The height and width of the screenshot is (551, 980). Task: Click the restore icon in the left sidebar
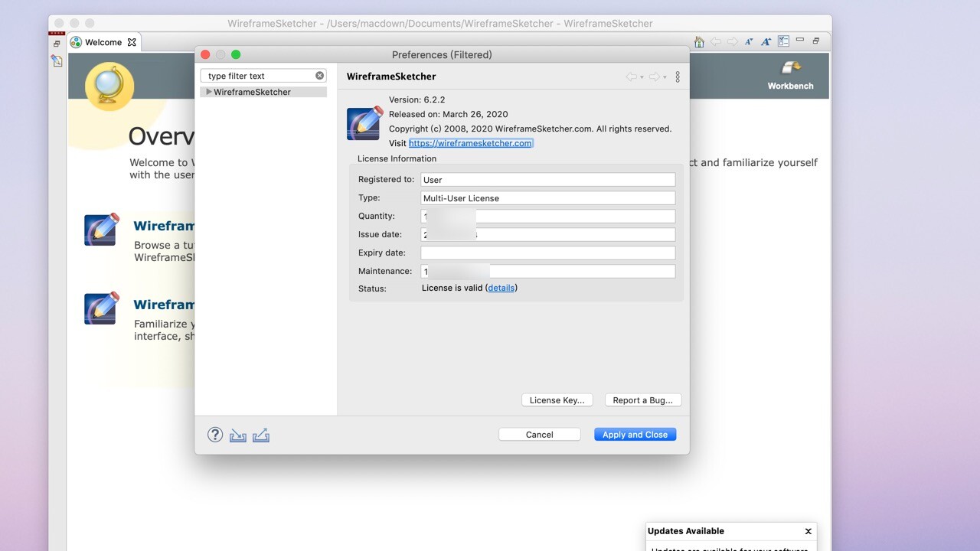[x=57, y=44]
